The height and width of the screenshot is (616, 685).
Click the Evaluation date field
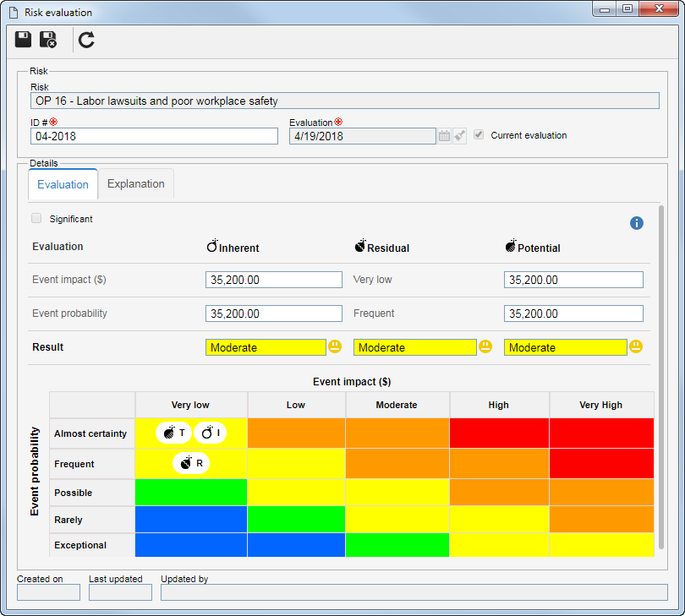click(363, 136)
